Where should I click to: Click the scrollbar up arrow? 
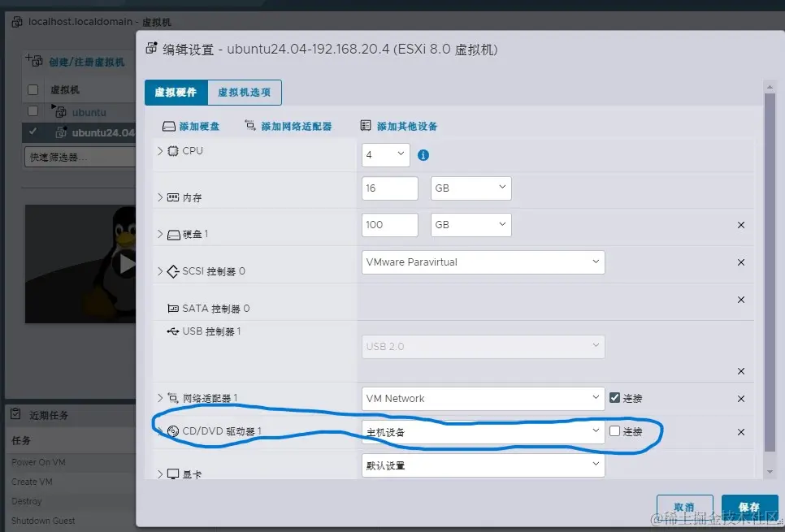click(770, 87)
